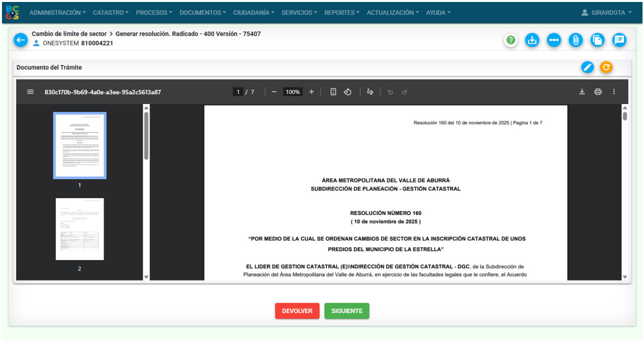This screenshot has width=644, height=341.
Task: Toggle fit to page button
Action: 333,92
